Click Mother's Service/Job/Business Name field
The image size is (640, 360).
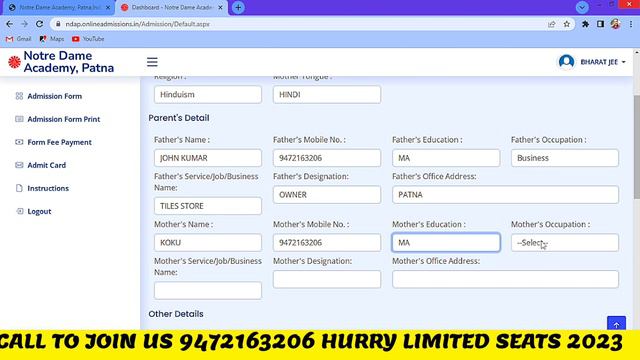coord(208,290)
